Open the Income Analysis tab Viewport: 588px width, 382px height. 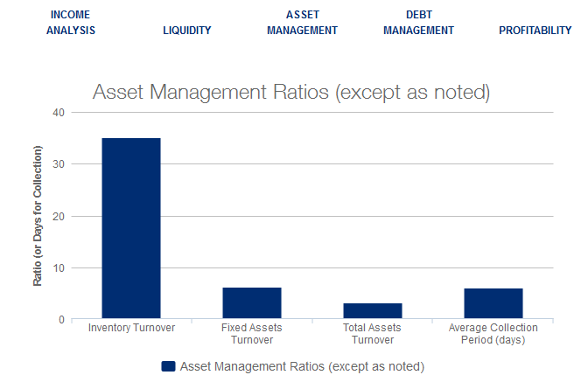71,23
